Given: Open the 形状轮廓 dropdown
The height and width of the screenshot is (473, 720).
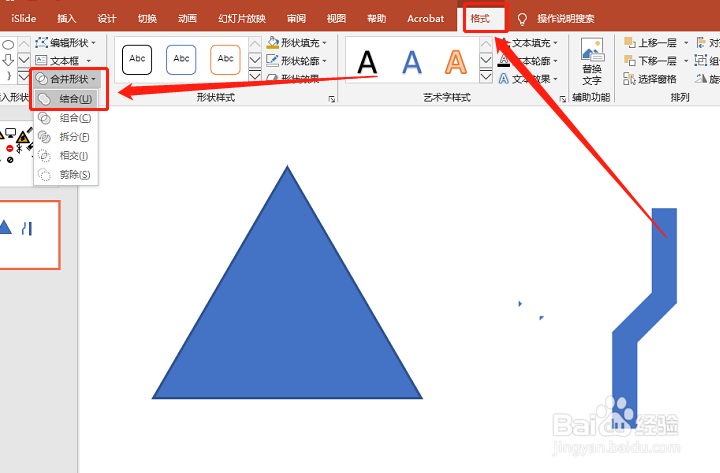Looking at the screenshot, I should [x=297, y=61].
